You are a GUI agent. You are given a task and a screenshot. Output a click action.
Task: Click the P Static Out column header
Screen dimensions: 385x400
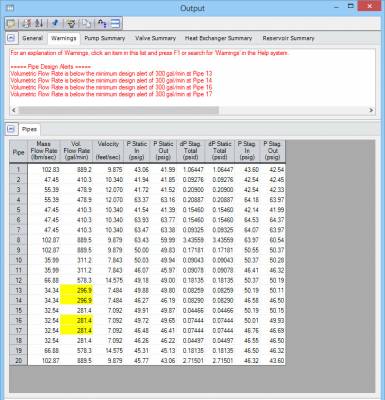(163, 152)
